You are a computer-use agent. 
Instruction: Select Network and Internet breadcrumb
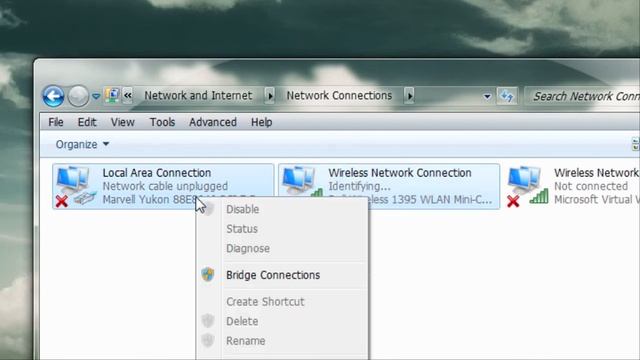tap(198, 96)
